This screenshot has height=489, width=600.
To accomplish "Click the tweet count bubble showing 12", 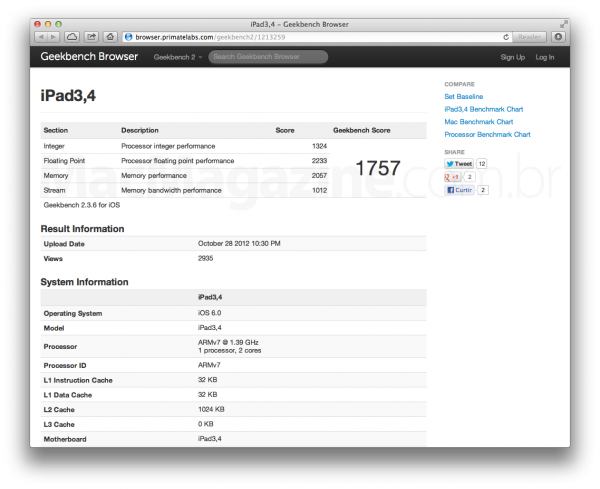I will click(x=482, y=164).
